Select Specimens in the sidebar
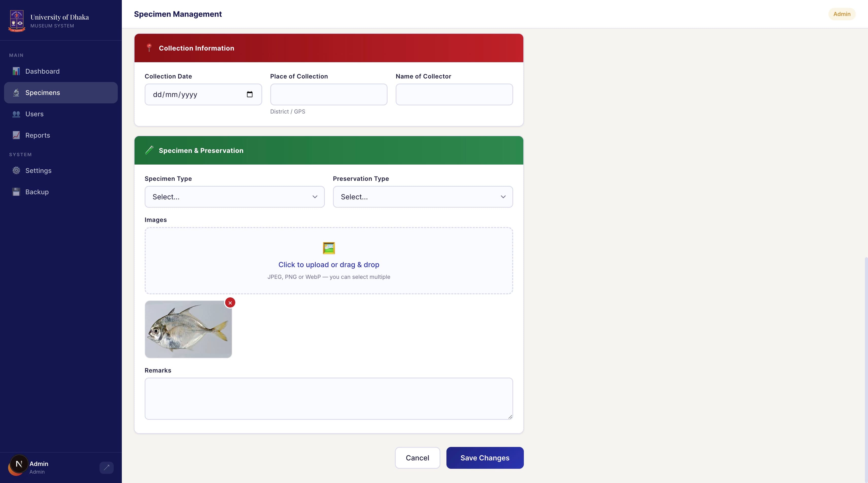The image size is (868, 483). pyautogui.click(x=61, y=93)
